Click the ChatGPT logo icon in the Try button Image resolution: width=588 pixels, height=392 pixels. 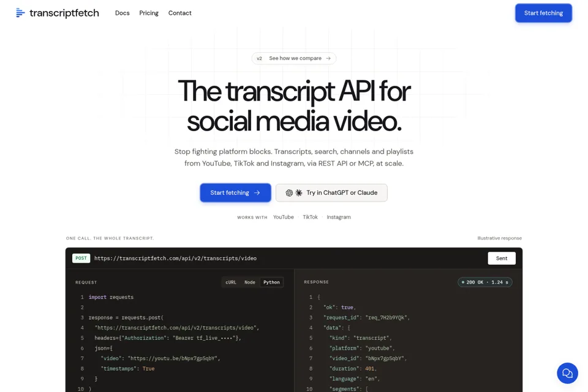point(289,193)
